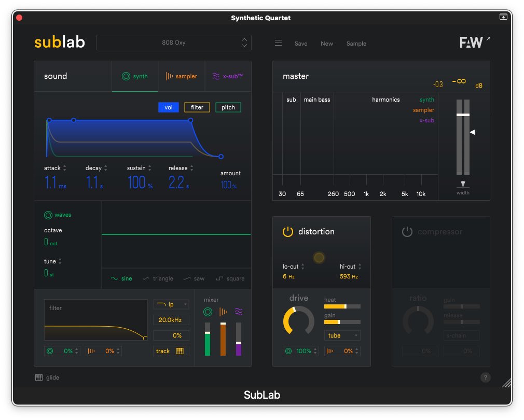Select the pitch envelope button
This screenshot has width=524, height=420.
(x=228, y=107)
